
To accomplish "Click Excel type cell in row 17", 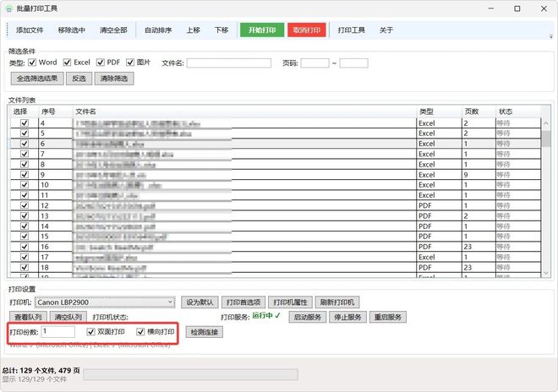I will (x=427, y=257).
